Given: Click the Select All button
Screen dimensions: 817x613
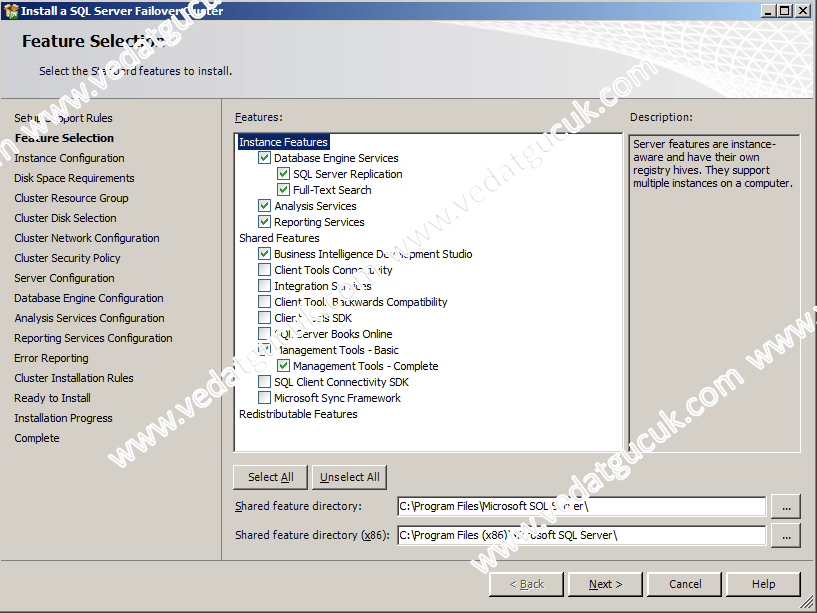Looking at the screenshot, I should click(270, 477).
